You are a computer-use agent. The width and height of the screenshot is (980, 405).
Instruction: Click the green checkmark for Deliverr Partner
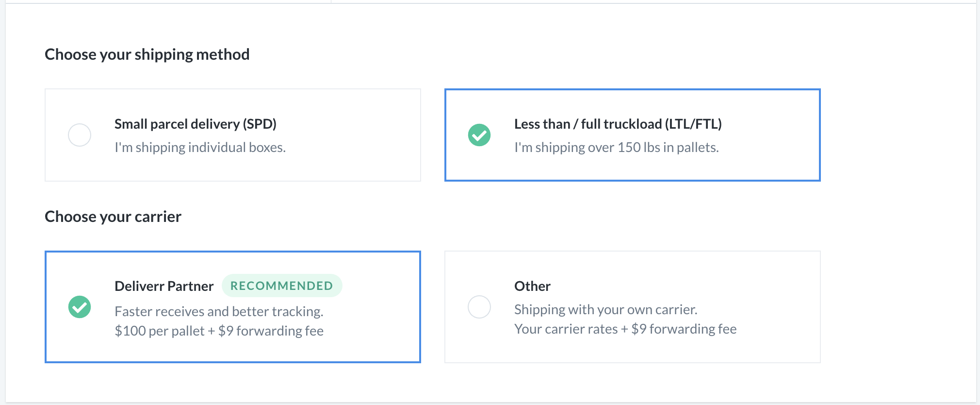(80, 307)
